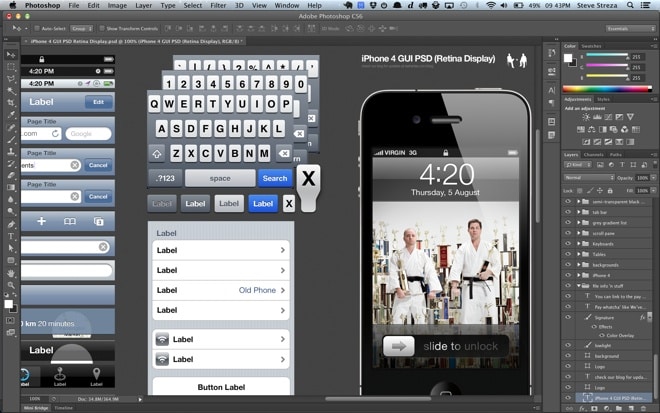Hide the iPhone 4 layer group
660x413 pixels.
[568, 275]
